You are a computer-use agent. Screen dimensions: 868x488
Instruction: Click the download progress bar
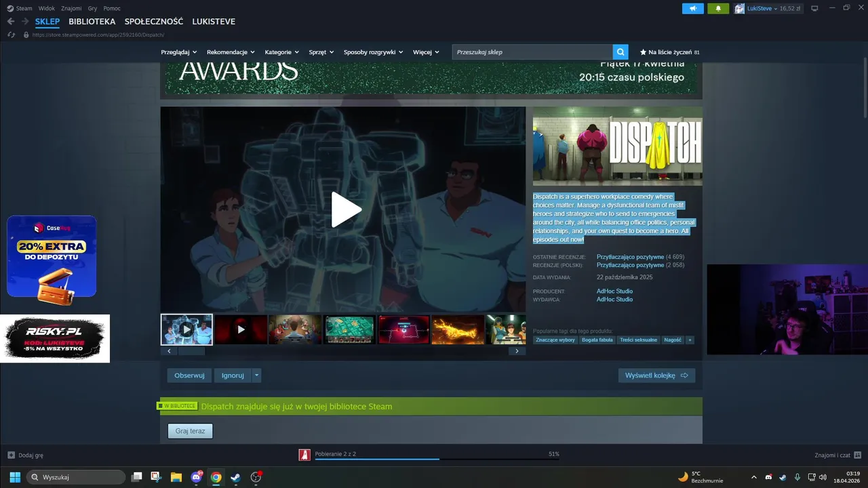pyautogui.click(x=437, y=460)
